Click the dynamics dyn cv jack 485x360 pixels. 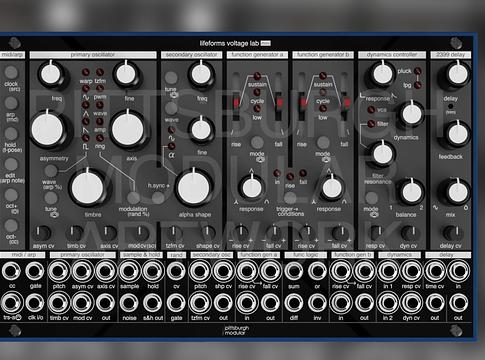(x=411, y=303)
